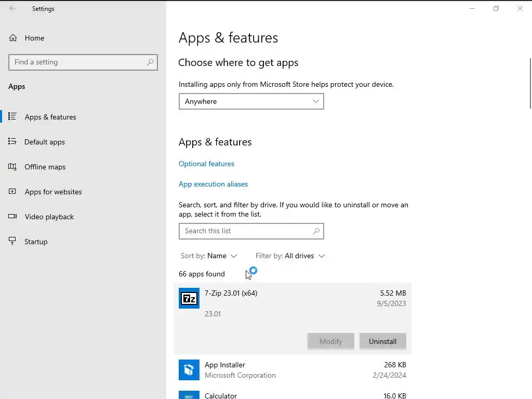Focus the Search this list field

pos(251,231)
